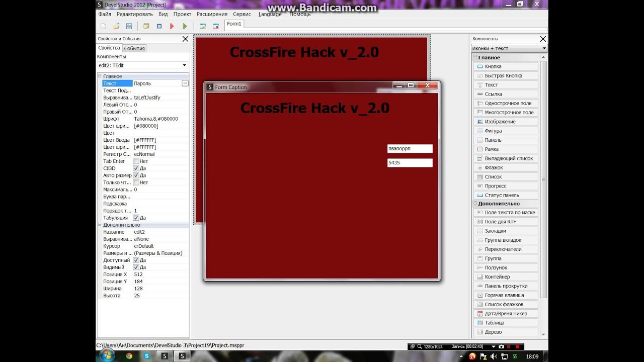Create a new project with toolbar icon
The height and width of the screenshot is (362, 644).
(x=104, y=26)
